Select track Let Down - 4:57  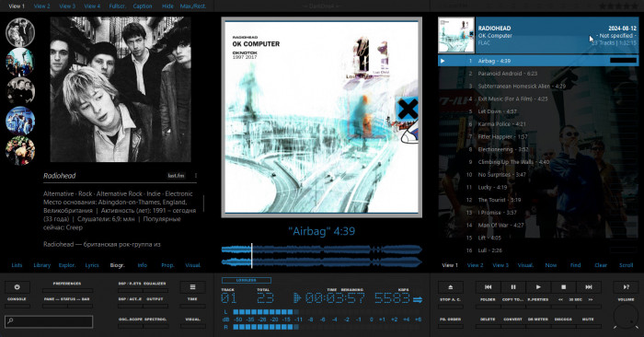click(538, 111)
